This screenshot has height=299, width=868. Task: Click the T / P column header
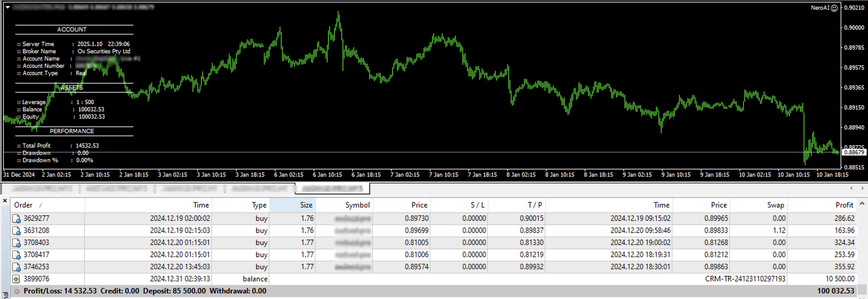517,205
